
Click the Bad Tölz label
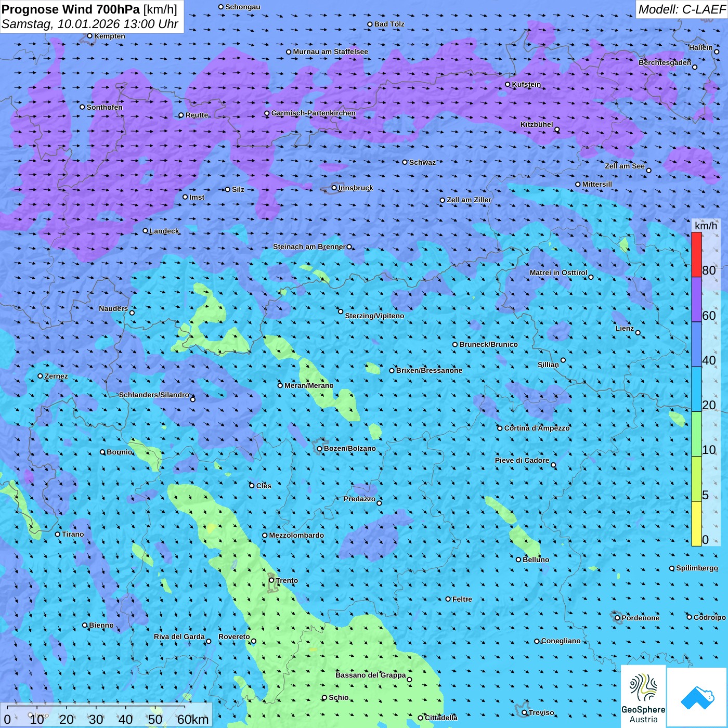tap(389, 24)
